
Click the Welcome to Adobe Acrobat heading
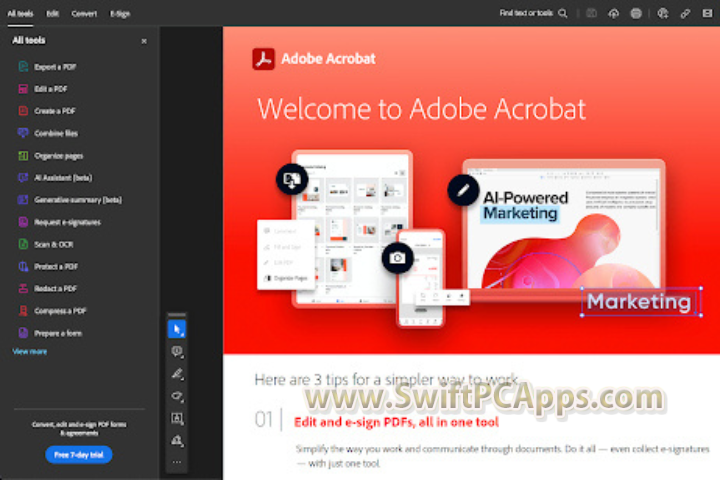tap(422, 109)
